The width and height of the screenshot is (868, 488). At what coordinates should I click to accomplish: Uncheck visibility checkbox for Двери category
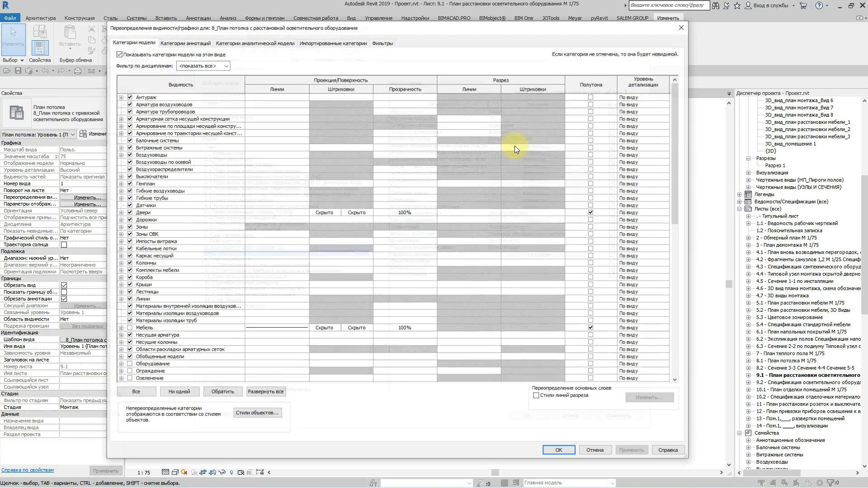click(x=130, y=212)
